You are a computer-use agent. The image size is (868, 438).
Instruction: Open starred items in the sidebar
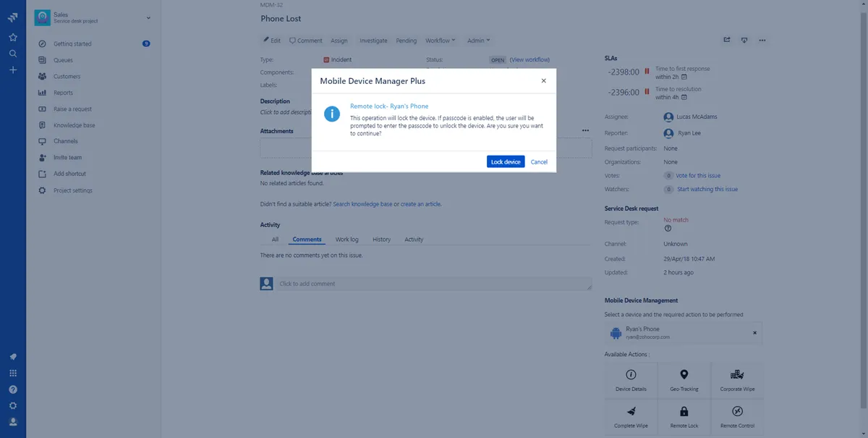13,37
